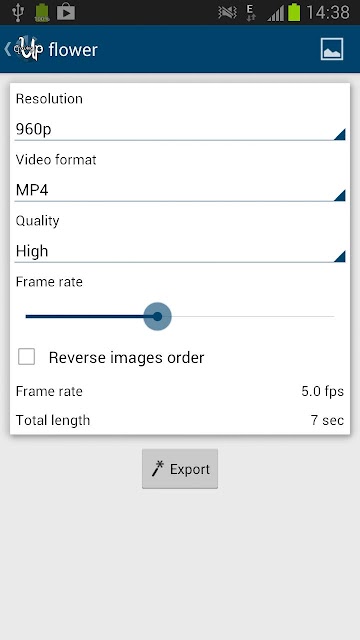Open the Video format dropdown showing MP4
Viewport: 360px width, 640px height.
tap(180, 191)
